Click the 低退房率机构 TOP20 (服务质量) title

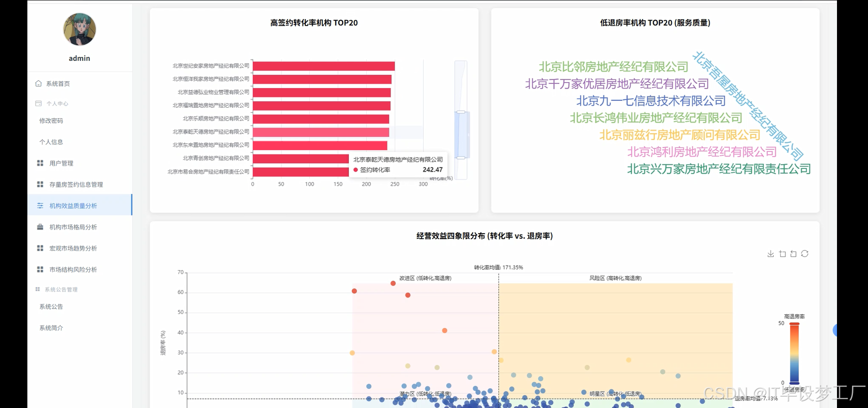tap(655, 23)
